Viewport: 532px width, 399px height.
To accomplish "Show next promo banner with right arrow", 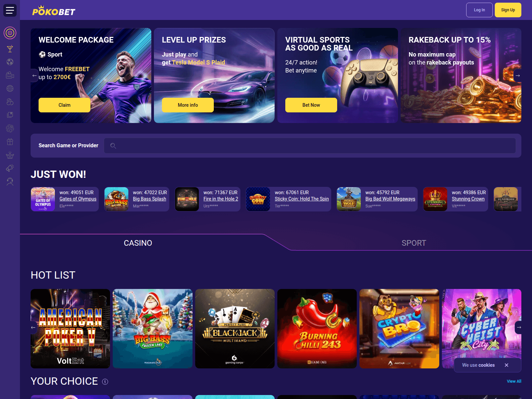I will coord(518,75).
